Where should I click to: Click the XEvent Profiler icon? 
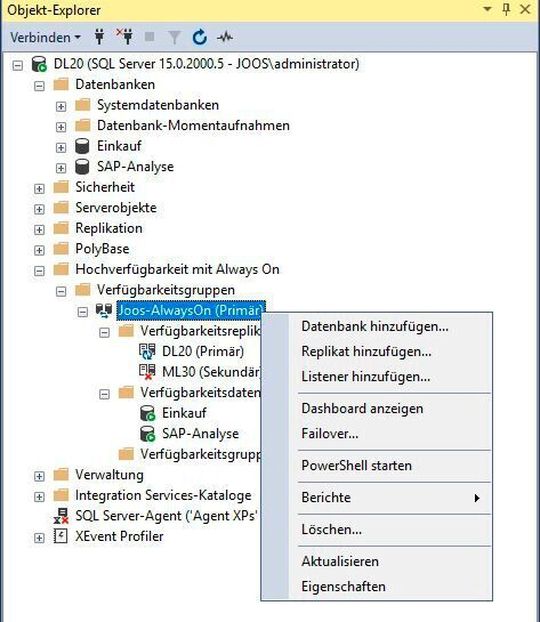pyautogui.click(x=61, y=536)
